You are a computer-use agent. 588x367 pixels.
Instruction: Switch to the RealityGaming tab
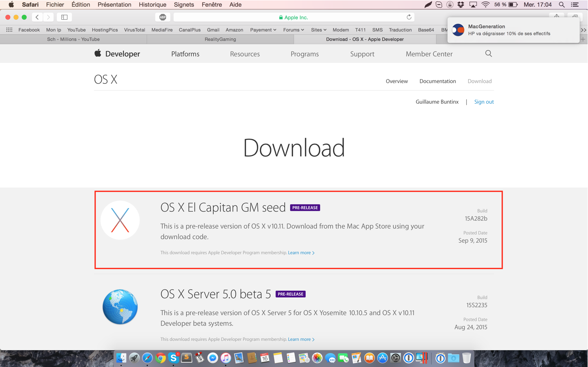[x=220, y=39]
